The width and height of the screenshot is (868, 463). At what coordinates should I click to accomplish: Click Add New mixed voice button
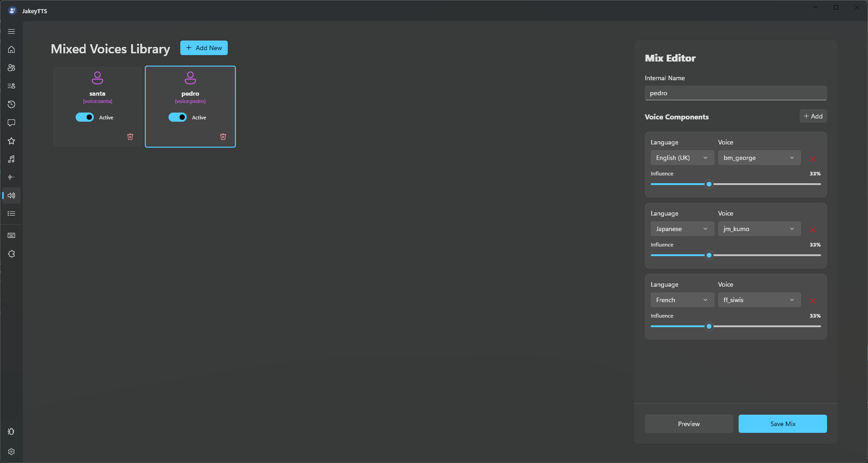[x=204, y=48]
